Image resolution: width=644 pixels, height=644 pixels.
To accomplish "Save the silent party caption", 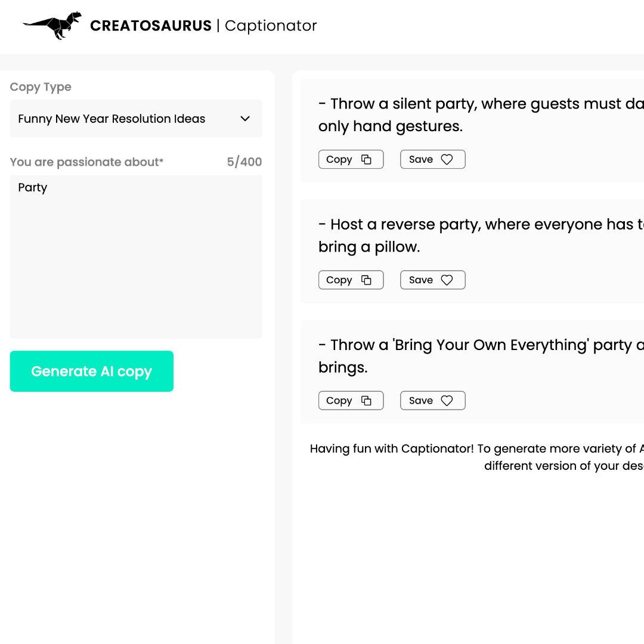I will [432, 159].
